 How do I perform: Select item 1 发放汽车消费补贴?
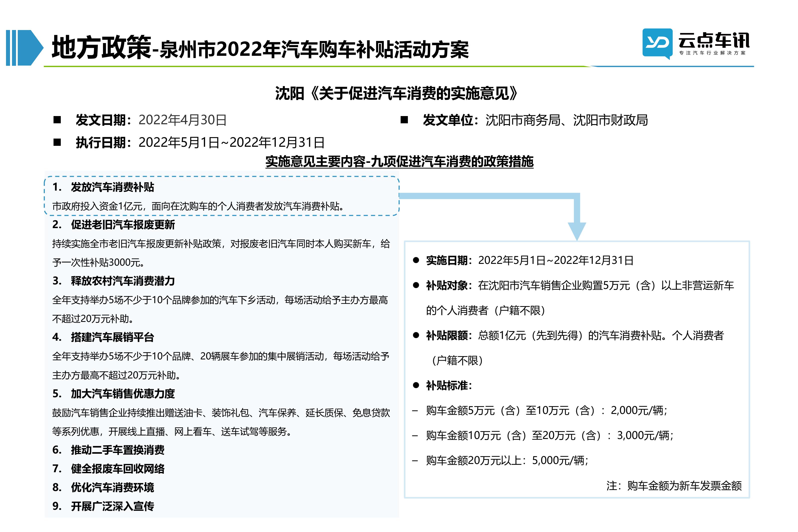103,187
